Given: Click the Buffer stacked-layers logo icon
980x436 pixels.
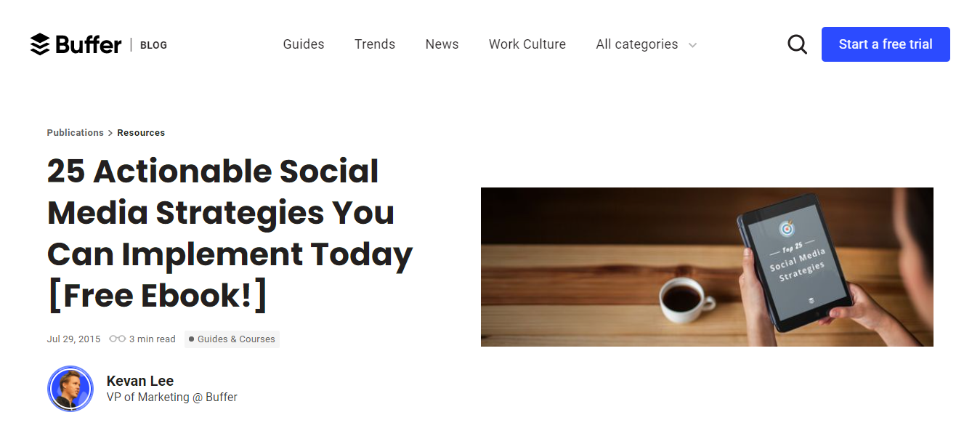Looking at the screenshot, I should coord(39,44).
